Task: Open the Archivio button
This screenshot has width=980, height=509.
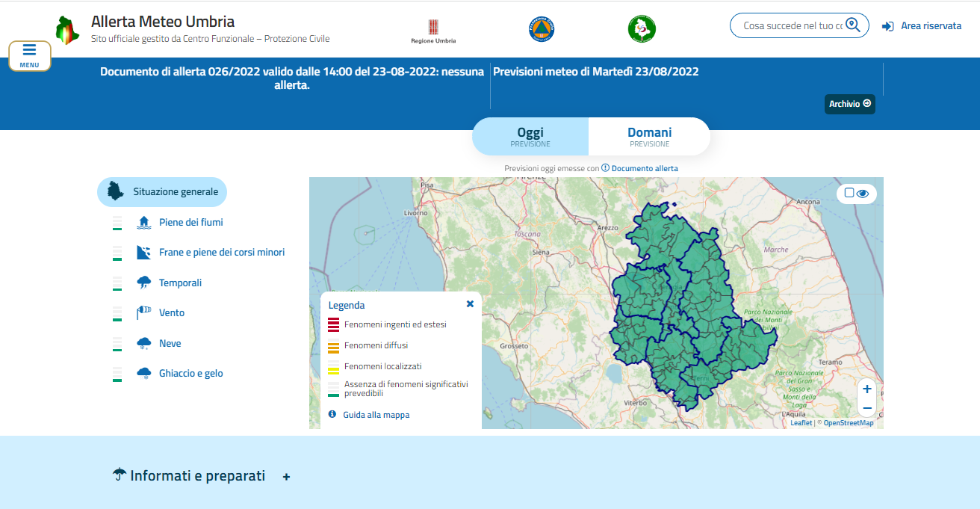Action: coord(849,104)
